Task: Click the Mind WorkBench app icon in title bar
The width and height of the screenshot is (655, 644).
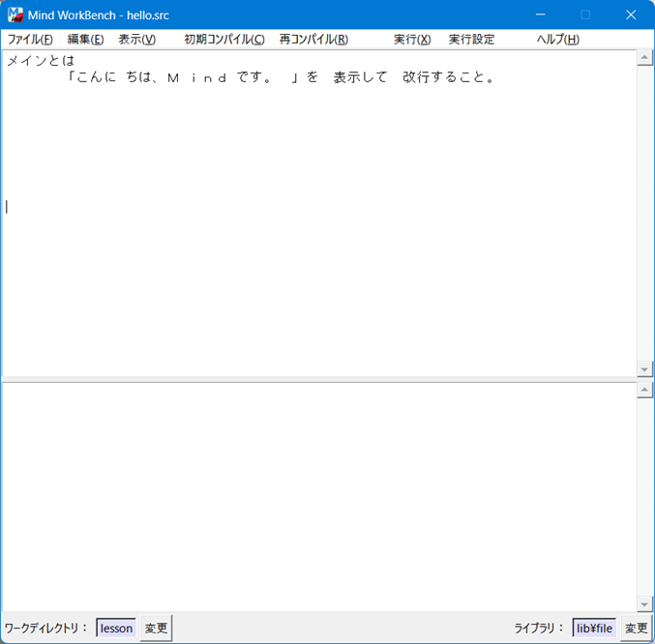Action: (15, 15)
